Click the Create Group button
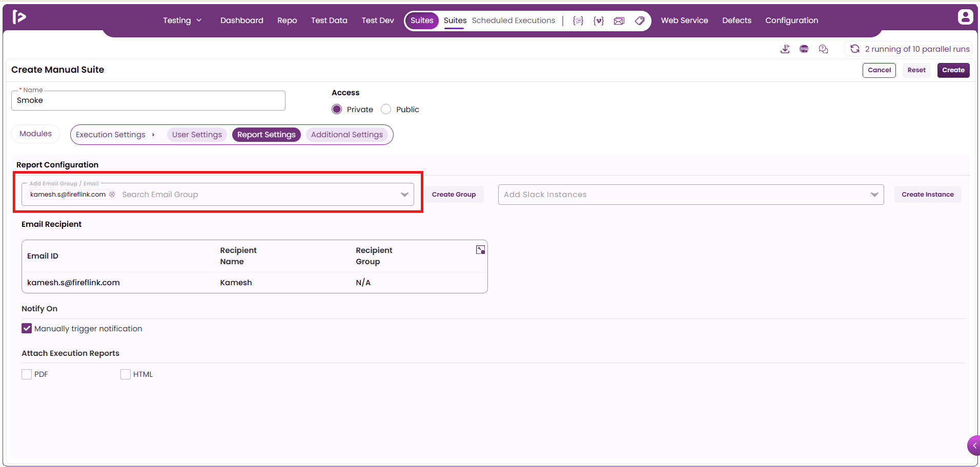This screenshot has height=467, width=980. tap(454, 195)
